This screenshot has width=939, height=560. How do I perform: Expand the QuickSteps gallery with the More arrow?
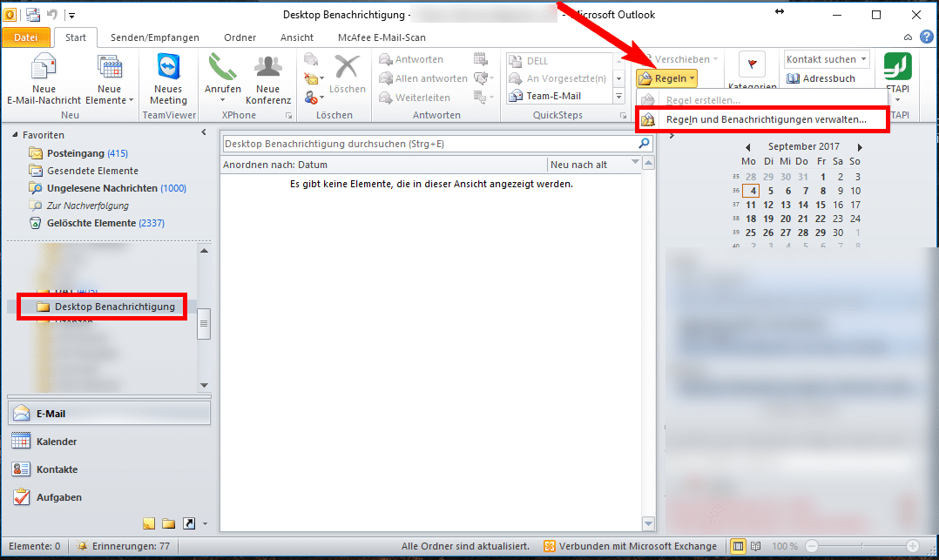pos(619,96)
